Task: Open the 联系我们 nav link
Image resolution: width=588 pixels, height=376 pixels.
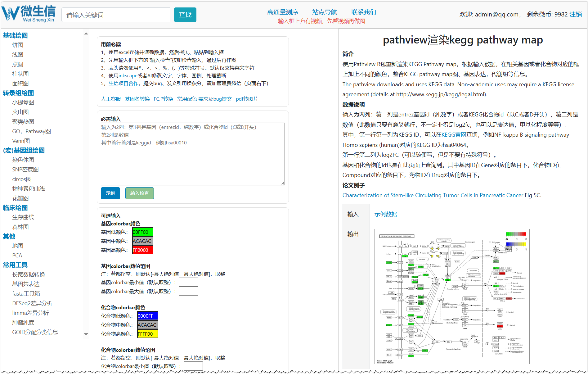Action: point(363,12)
